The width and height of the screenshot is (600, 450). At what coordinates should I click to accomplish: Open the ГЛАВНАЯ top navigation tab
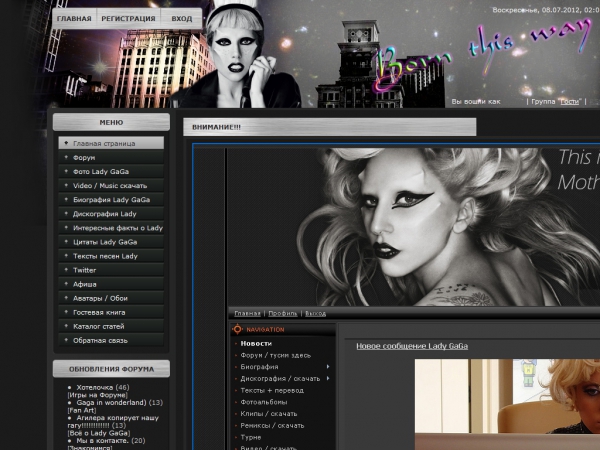74,19
